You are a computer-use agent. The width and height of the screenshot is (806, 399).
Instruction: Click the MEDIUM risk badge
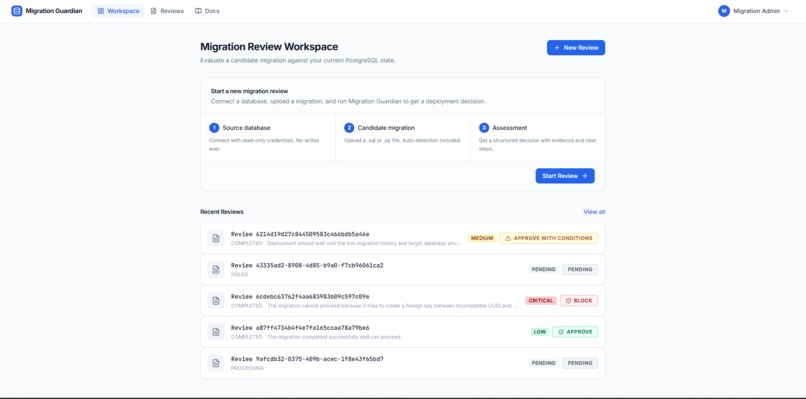click(482, 239)
